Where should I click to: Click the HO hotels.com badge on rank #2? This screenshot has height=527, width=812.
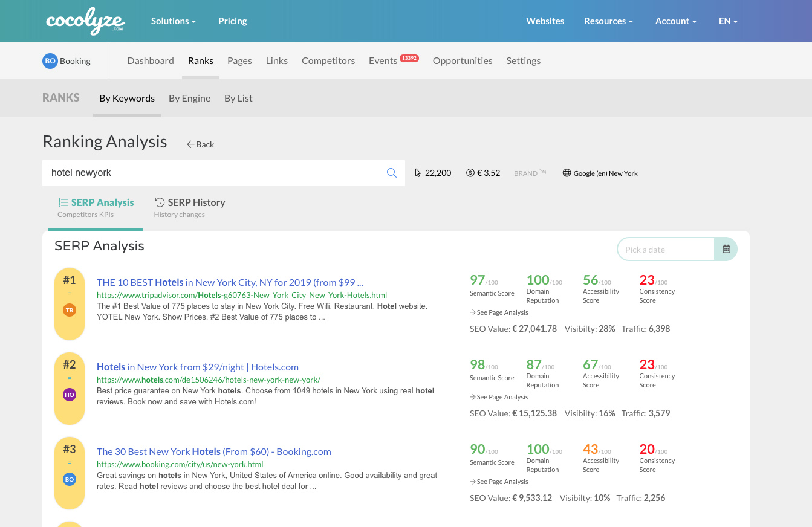70,395
